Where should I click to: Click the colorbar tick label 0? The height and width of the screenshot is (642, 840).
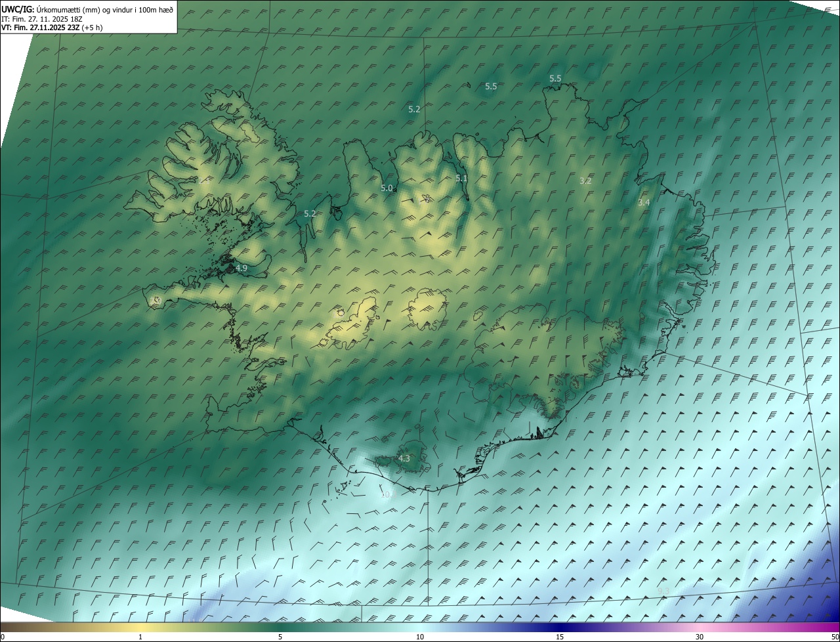(3, 637)
